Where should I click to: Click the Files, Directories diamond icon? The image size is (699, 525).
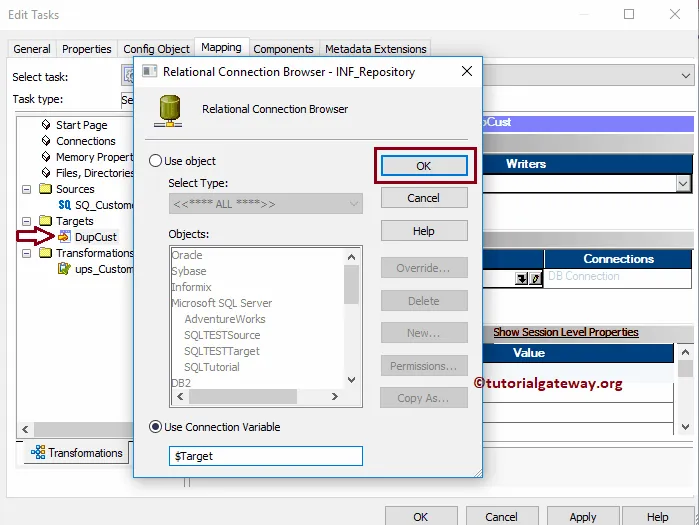tap(46, 172)
